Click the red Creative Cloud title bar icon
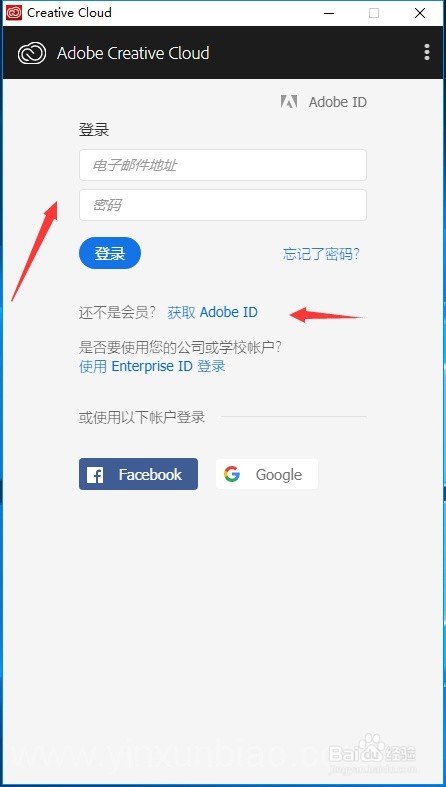The width and height of the screenshot is (446, 787). click(x=14, y=13)
